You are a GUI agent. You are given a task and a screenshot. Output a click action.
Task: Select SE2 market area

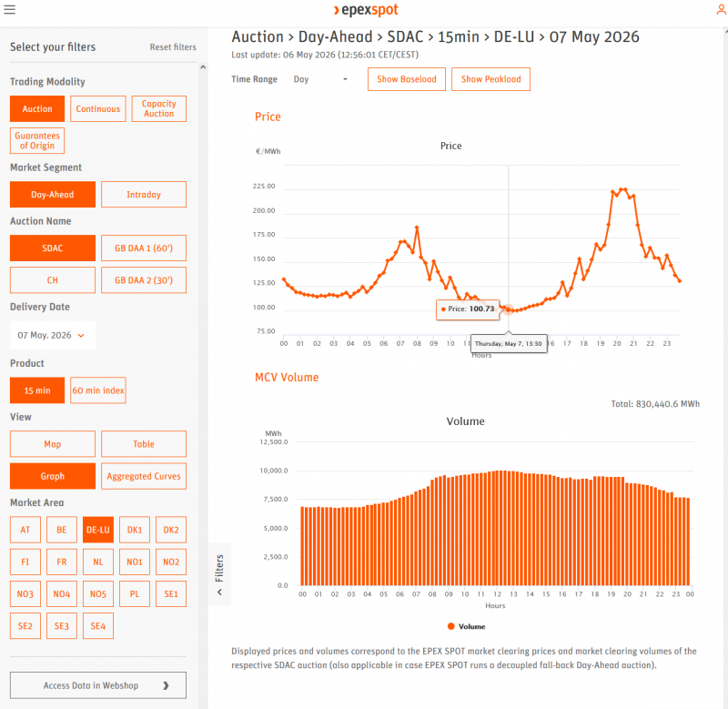25,626
